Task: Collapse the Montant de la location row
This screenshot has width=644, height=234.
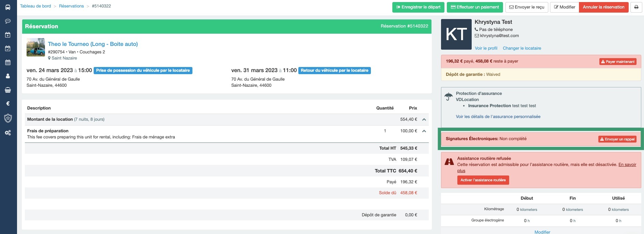Action: coord(424,119)
